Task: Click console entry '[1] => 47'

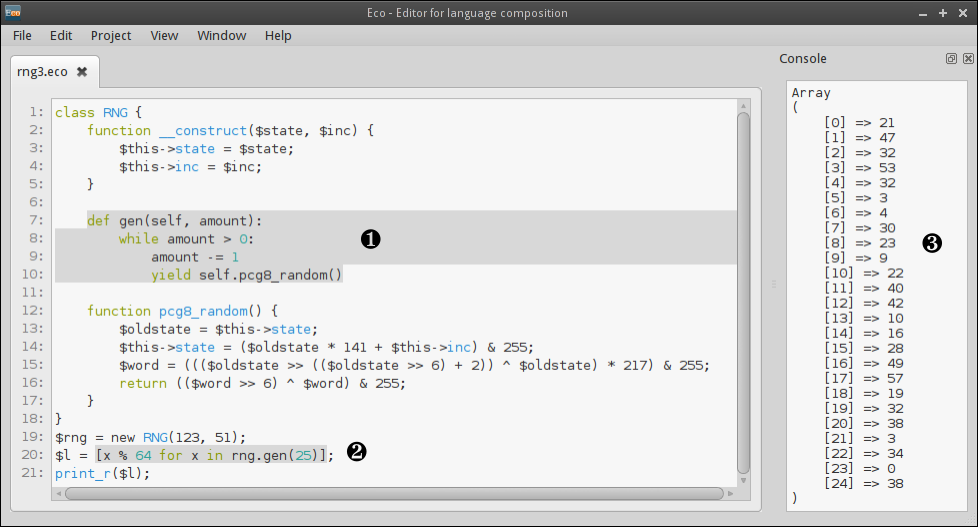Action: click(859, 138)
